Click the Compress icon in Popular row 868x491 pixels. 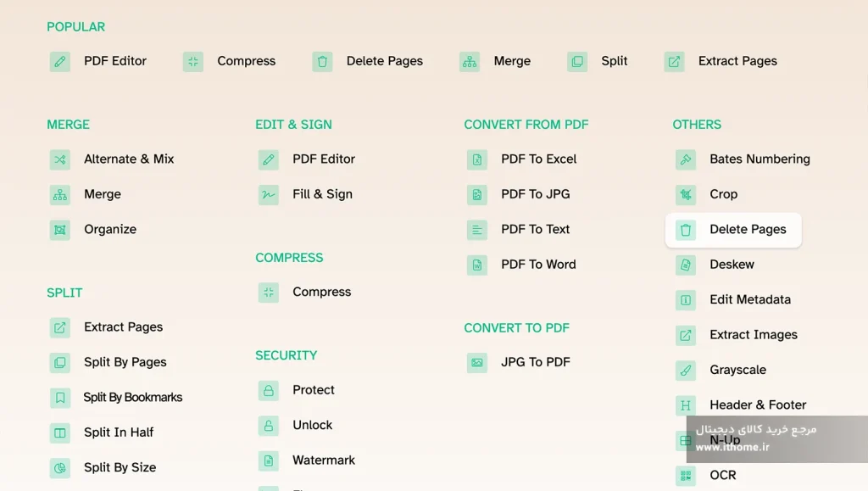coord(193,61)
